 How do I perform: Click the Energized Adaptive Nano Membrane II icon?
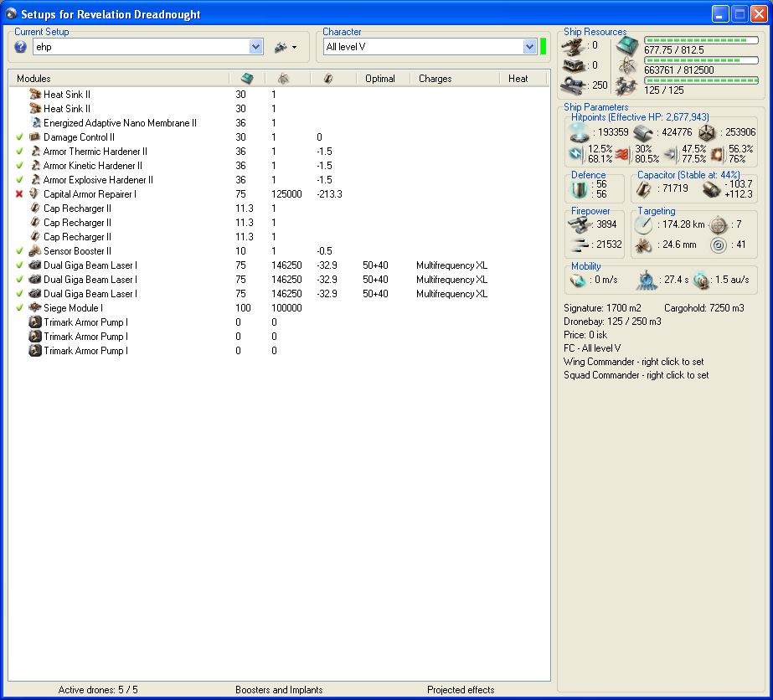tap(35, 123)
